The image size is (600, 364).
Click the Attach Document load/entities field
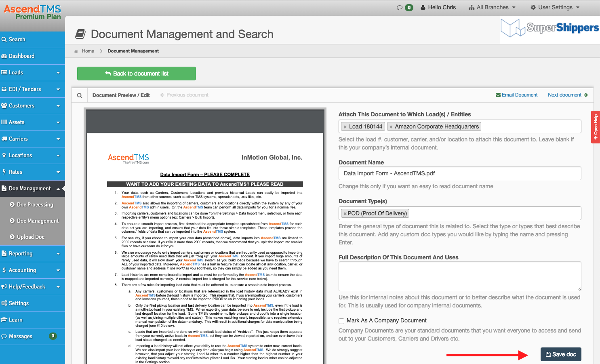(x=460, y=126)
